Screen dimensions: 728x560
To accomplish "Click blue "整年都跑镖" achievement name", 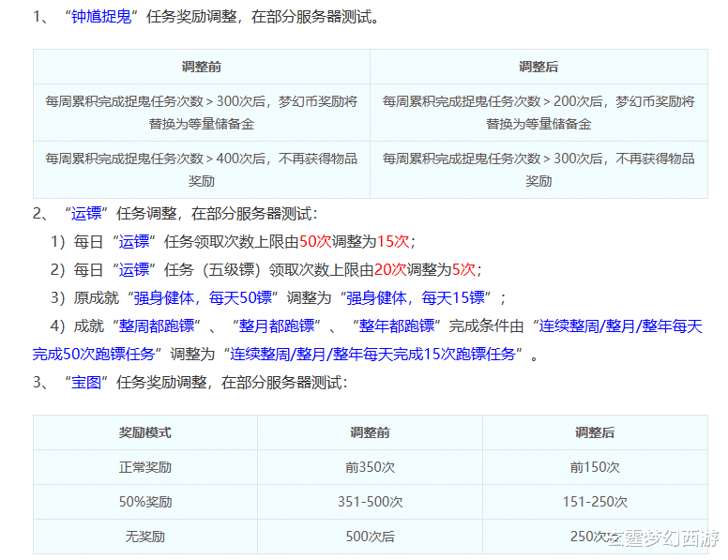I will 397,325.
